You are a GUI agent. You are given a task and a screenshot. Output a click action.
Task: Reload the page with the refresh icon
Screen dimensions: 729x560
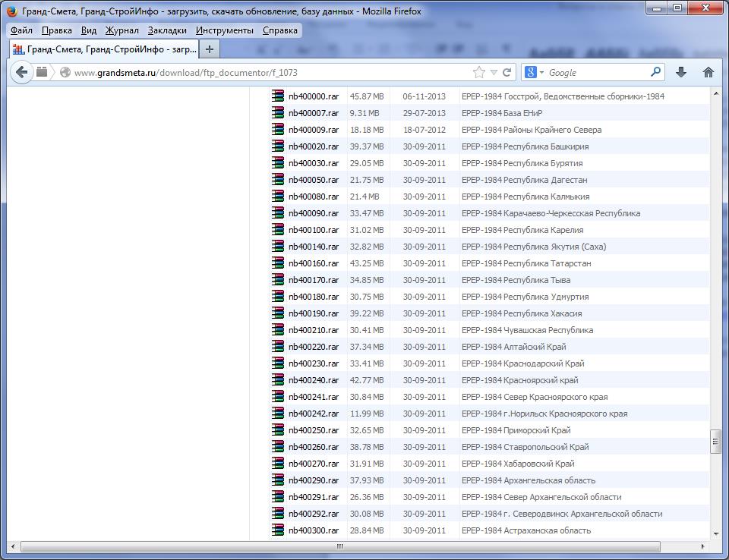point(507,72)
